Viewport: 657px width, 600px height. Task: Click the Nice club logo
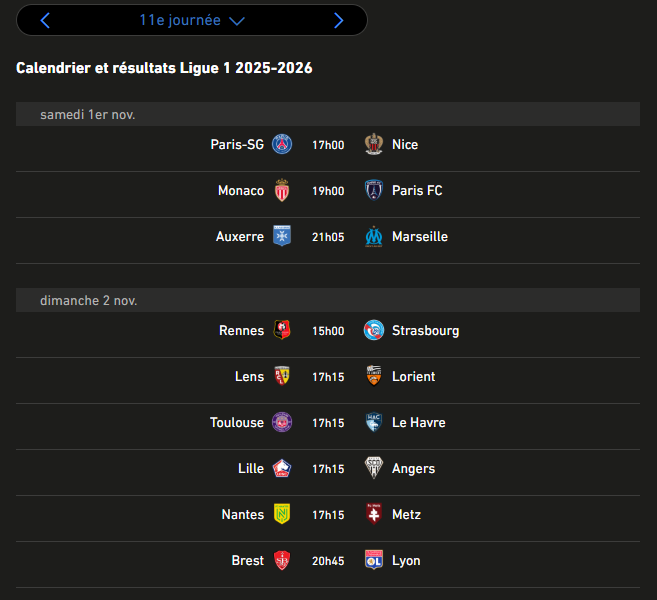(374, 145)
